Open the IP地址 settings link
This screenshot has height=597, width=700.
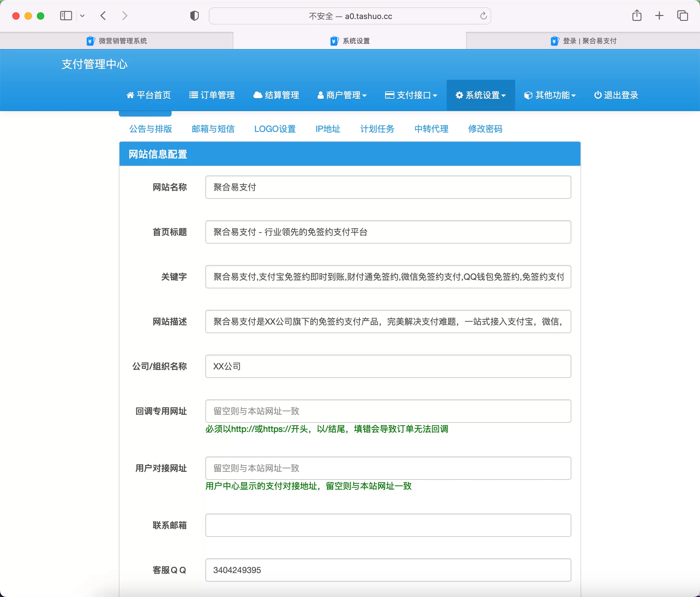[328, 129]
